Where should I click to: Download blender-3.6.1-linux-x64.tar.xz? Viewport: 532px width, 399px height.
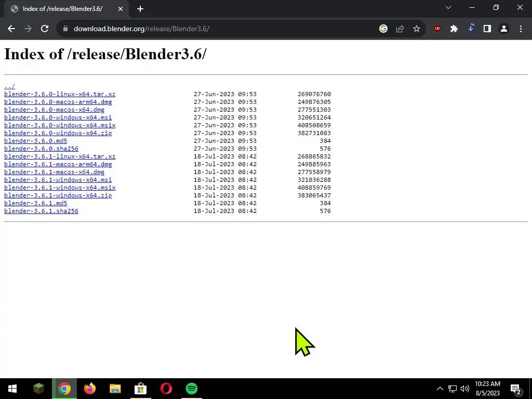60,156
